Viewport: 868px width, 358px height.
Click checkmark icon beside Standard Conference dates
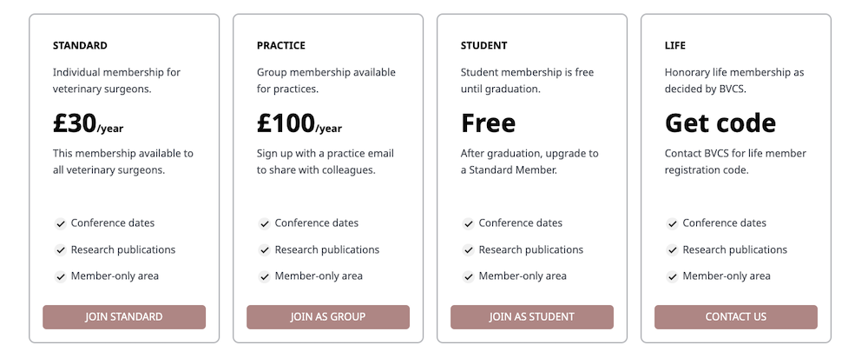(x=61, y=224)
